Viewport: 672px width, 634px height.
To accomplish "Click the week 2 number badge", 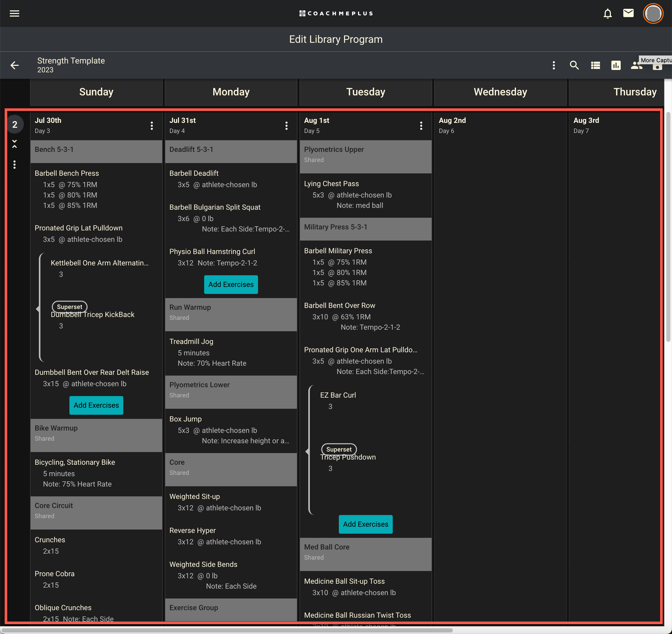I will [15, 124].
